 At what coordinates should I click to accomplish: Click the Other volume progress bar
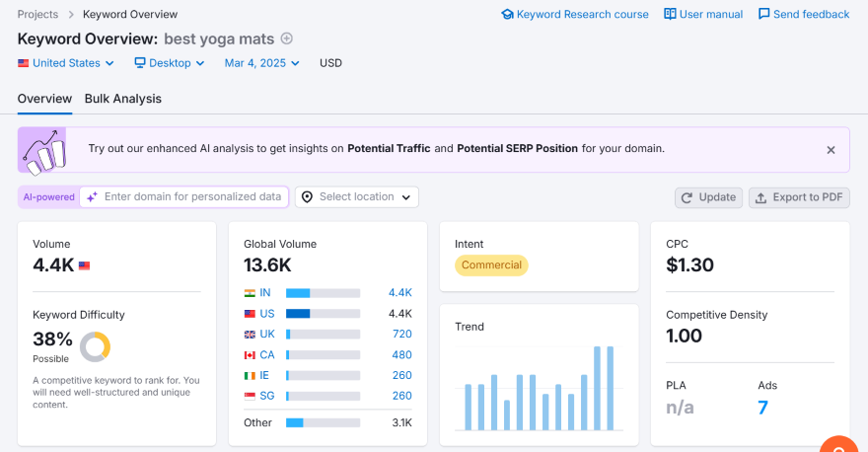323,422
